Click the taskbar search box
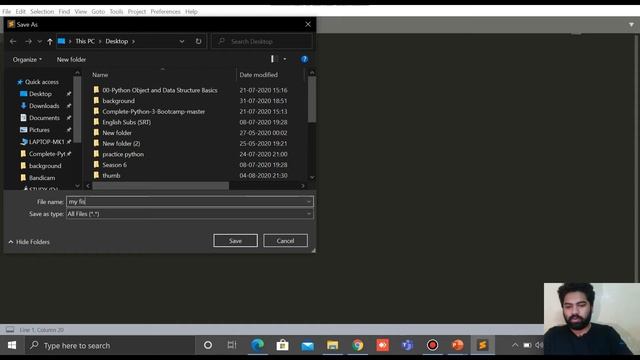Screen dimensions: 640x360 pos(109,345)
